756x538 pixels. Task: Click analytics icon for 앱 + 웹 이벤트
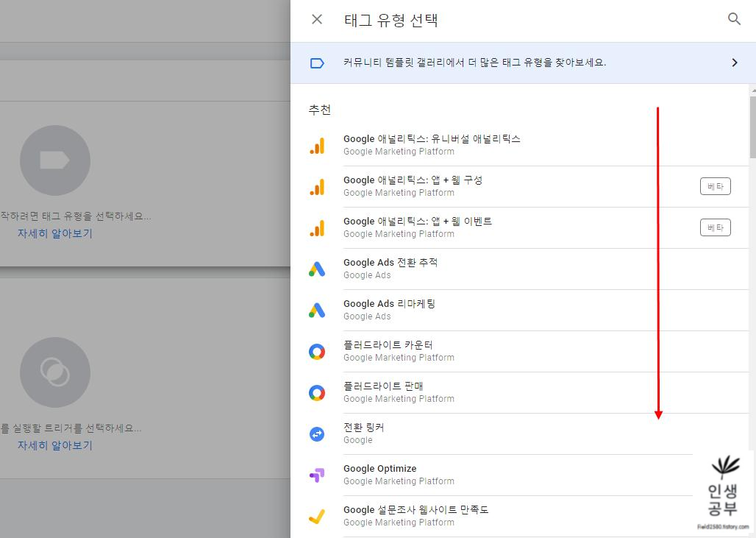pos(317,228)
